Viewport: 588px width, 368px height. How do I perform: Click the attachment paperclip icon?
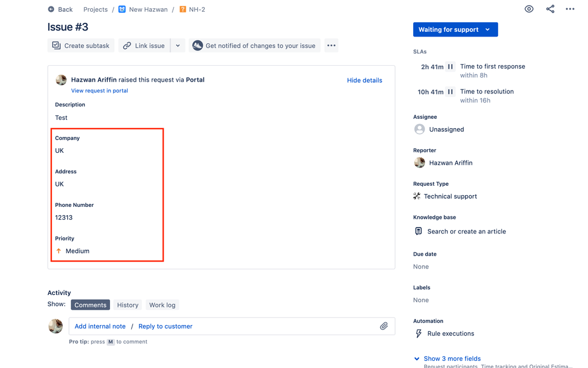[384, 326]
